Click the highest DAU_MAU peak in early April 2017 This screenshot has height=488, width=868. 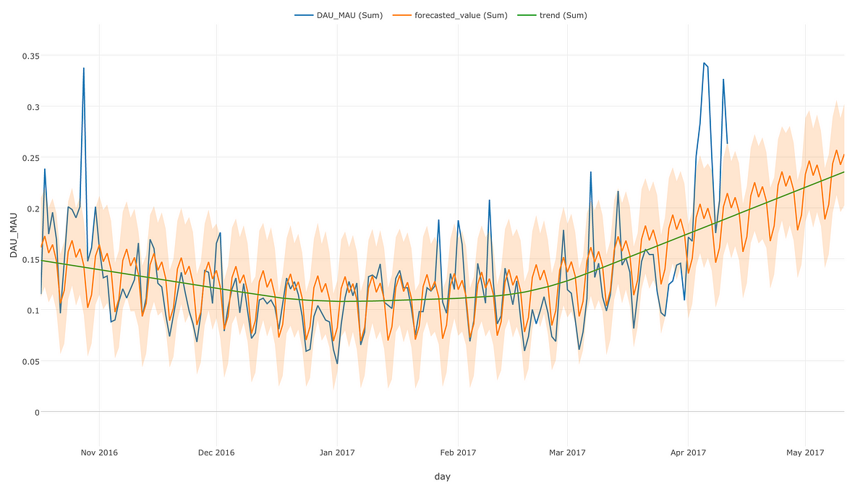704,63
